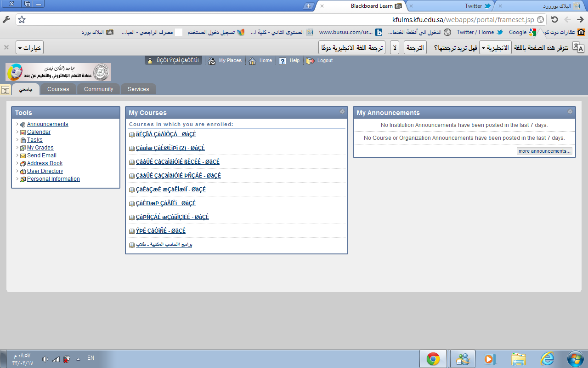Image resolution: width=588 pixels, height=368 pixels.
Task: Click the My Places icon
Action: click(212, 61)
